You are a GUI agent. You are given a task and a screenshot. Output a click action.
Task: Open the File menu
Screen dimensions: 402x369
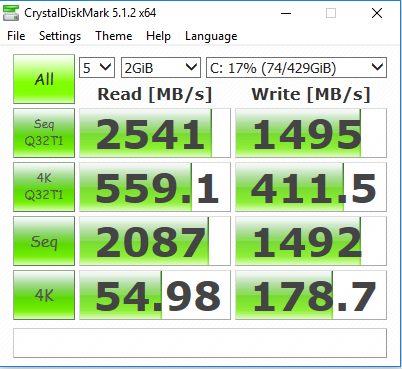pos(16,36)
